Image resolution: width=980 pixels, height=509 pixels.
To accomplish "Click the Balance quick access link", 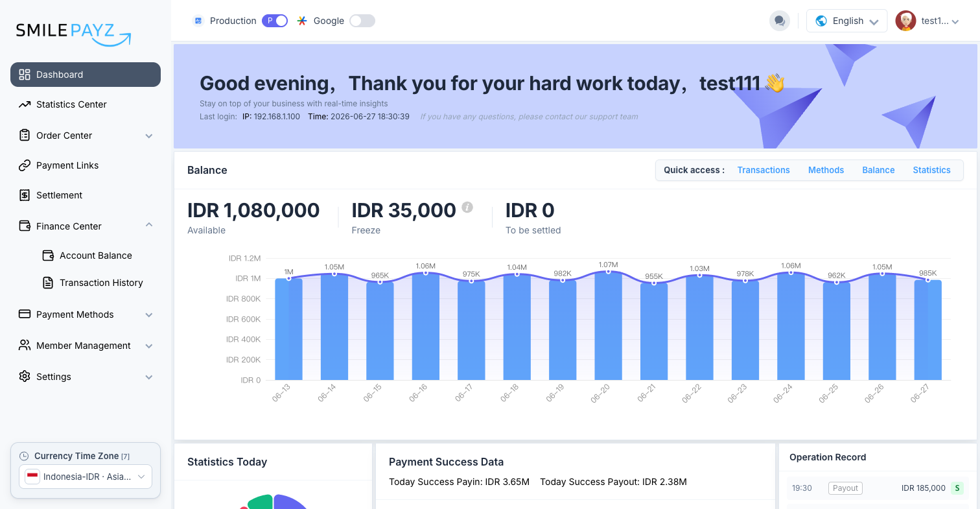I will point(878,170).
